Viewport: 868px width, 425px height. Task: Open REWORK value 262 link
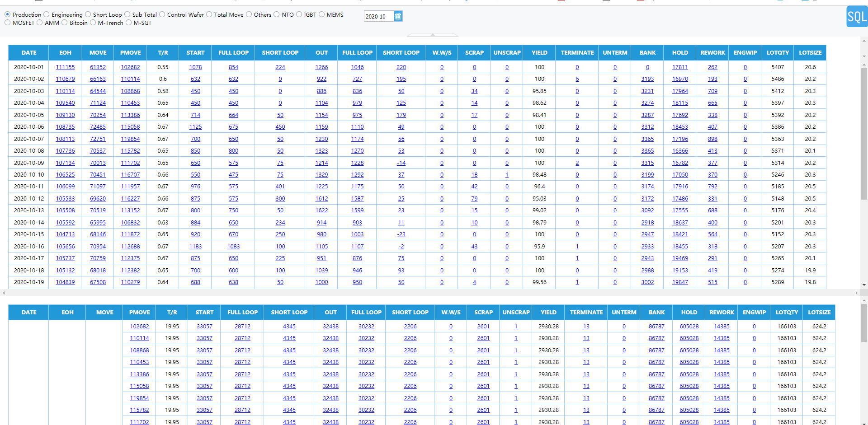(712, 67)
